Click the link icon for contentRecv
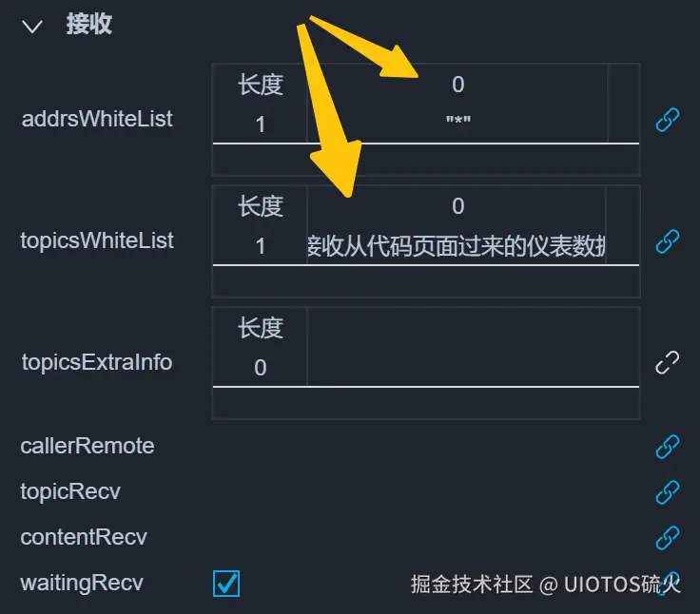700x614 pixels. click(x=668, y=538)
